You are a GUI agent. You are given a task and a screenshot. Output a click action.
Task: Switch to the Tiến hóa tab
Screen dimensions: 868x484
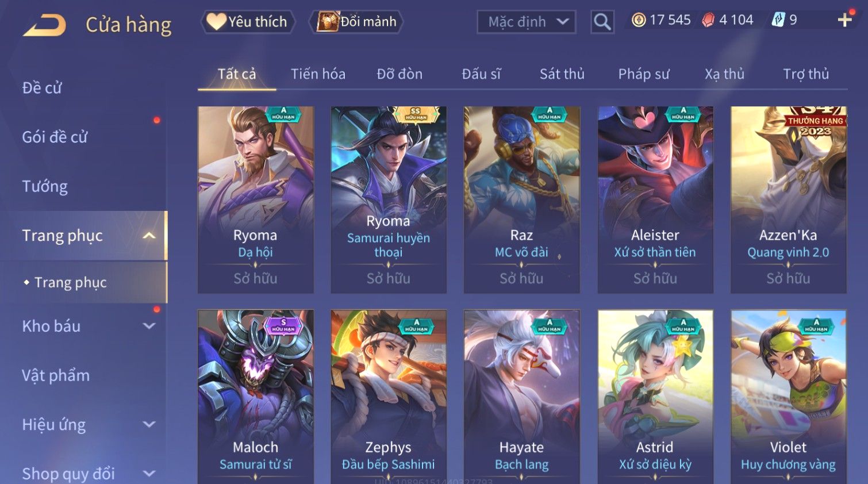tap(318, 74)
